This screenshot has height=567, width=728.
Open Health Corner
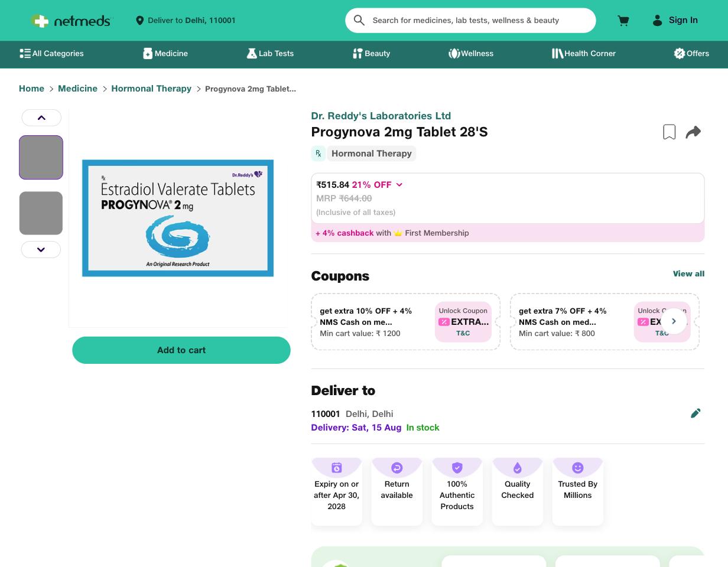tap(584, 54)
